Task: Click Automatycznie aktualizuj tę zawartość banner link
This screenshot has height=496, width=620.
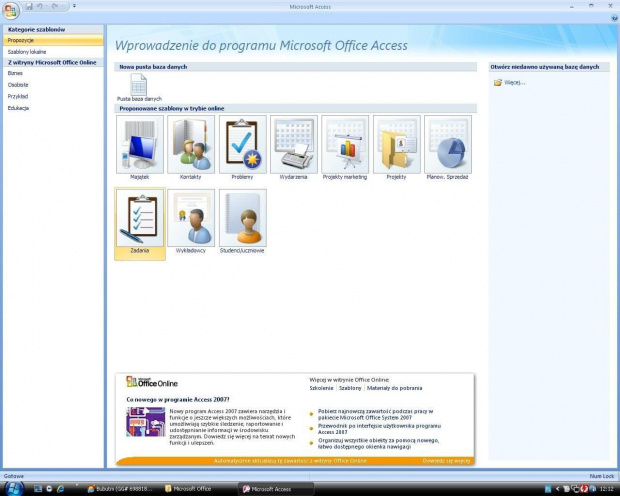Action: coord(290,461)
